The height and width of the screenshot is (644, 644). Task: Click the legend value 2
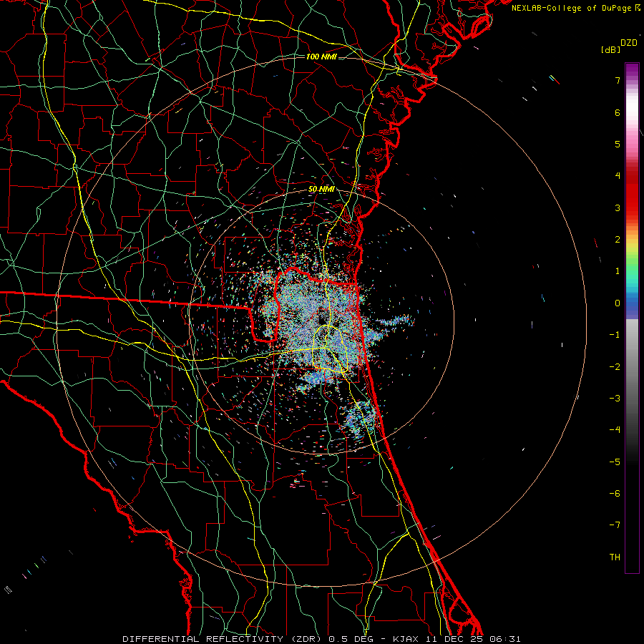pyautogui.click(x=618, y=240)
